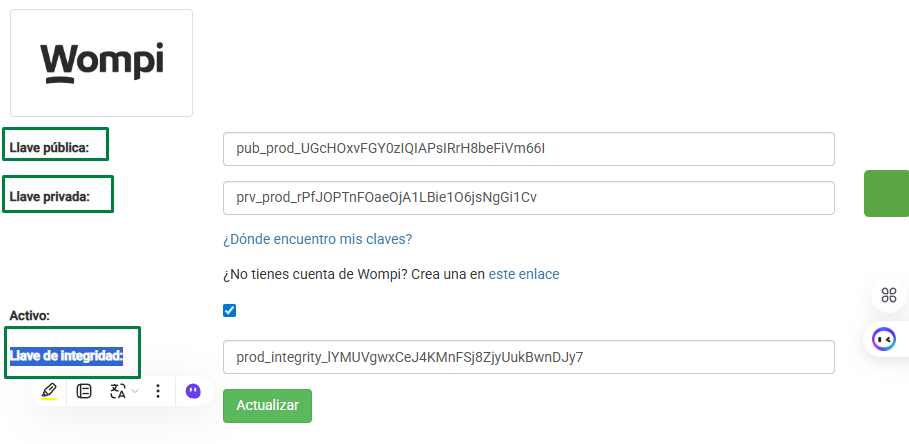909x444 pixels.
Task: Focus the Llave de integridad input field
Action: [x=529, y=357]
